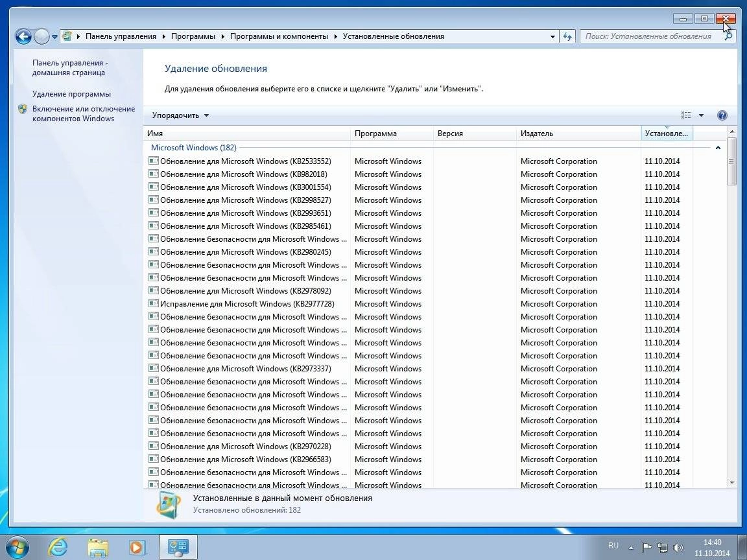Image resolution: width=747 pixels, height=560 pixels.
Task: Click volume speaker tray icon
Action: click(678, 548)
